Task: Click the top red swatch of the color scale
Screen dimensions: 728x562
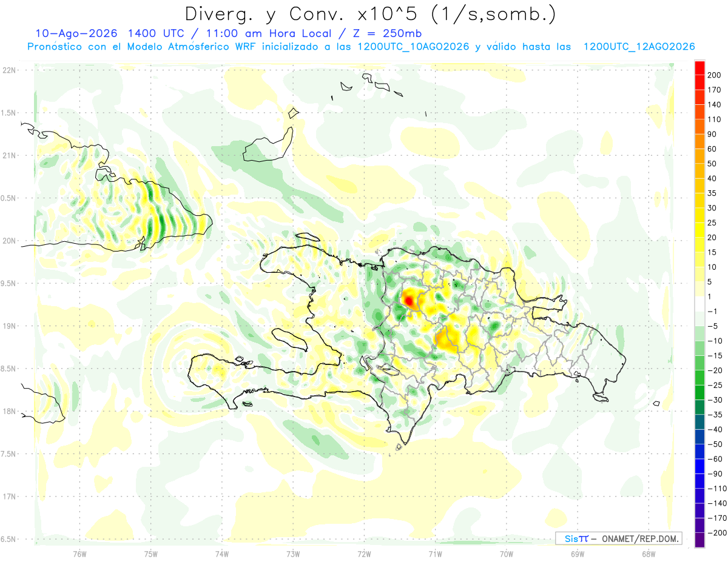Action: click(699, 67)
